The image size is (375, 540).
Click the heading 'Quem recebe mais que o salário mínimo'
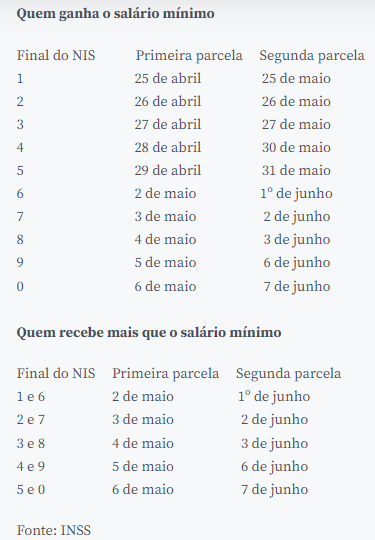pyautogui.click(x=149, y=333)
